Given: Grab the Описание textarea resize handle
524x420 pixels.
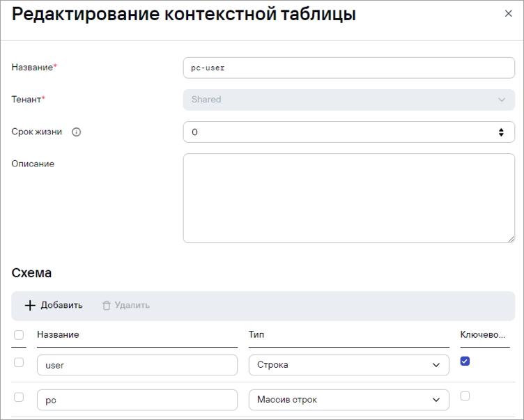Looking at the screenshot, I should click(511, 239).
